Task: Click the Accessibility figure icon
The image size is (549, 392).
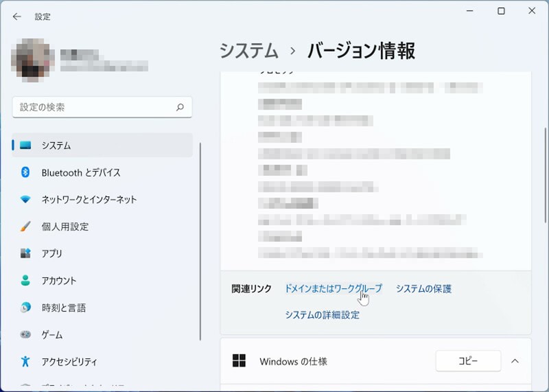Action: pos(25,362)
